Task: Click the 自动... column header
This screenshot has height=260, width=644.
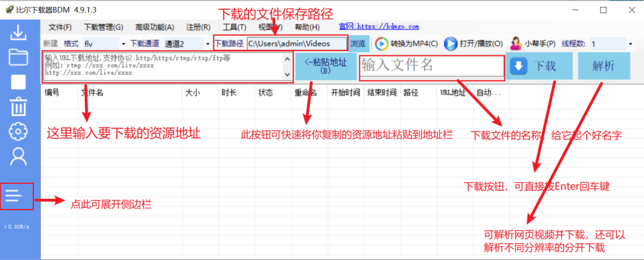Action: (x=491, y=93)
